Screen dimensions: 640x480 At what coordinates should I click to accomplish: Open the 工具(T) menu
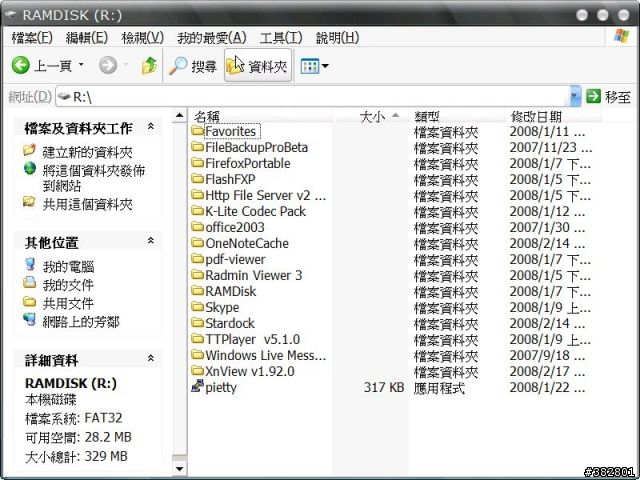[281, 38]
